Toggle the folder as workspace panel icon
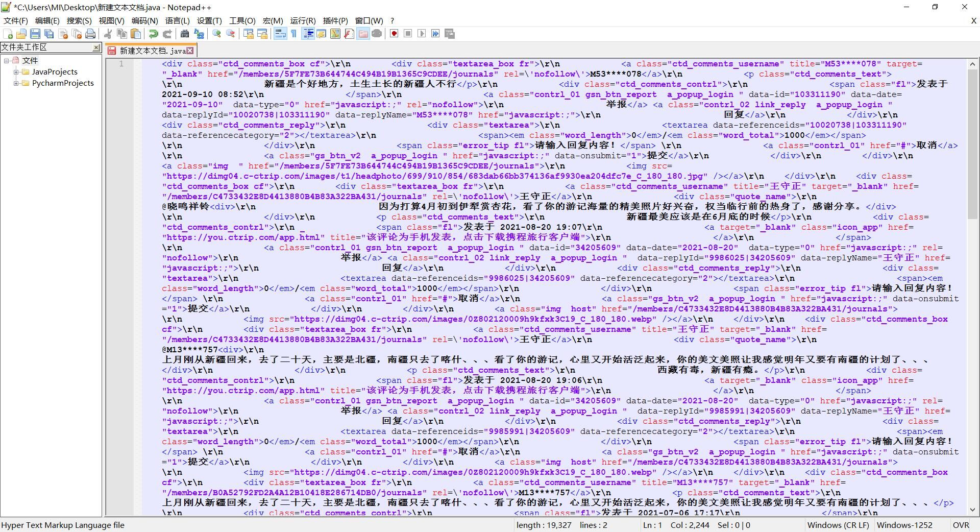 point(363,34)
